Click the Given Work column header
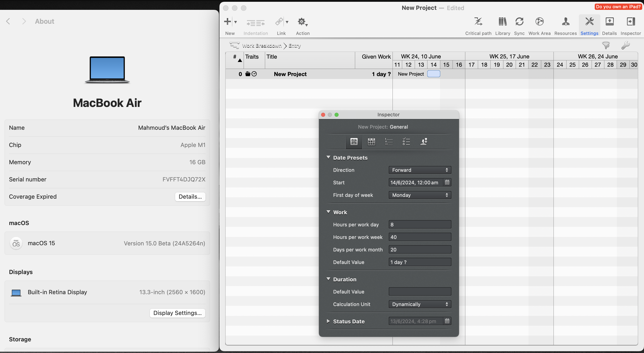The width and height of the screenshot is (644, 353). point(374,60)
